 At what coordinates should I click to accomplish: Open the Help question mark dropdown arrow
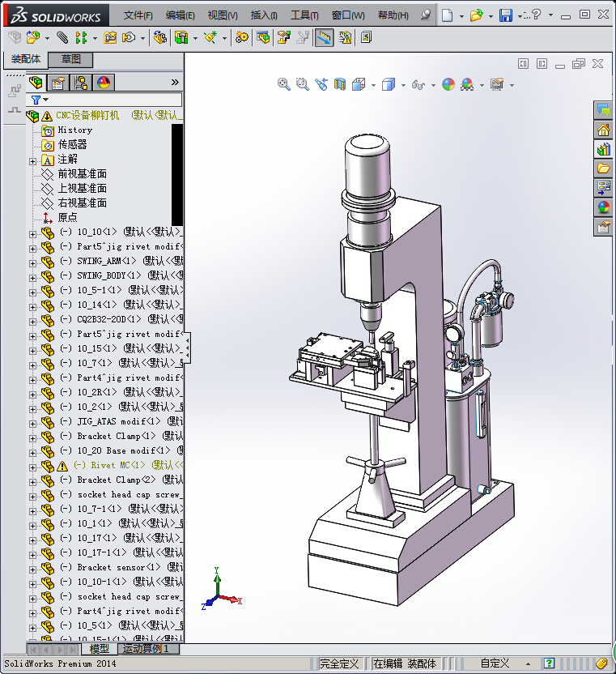(550, 15)
